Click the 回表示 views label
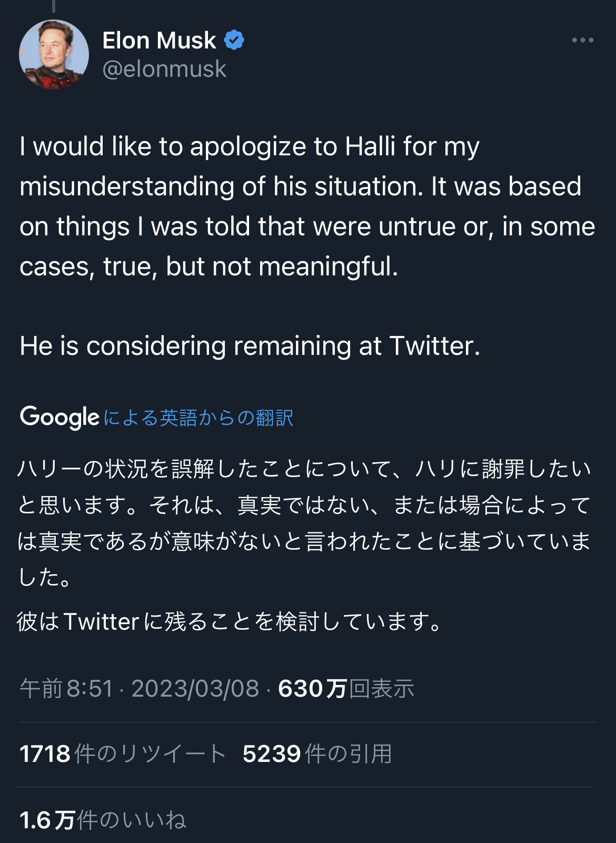 (382, 689)
